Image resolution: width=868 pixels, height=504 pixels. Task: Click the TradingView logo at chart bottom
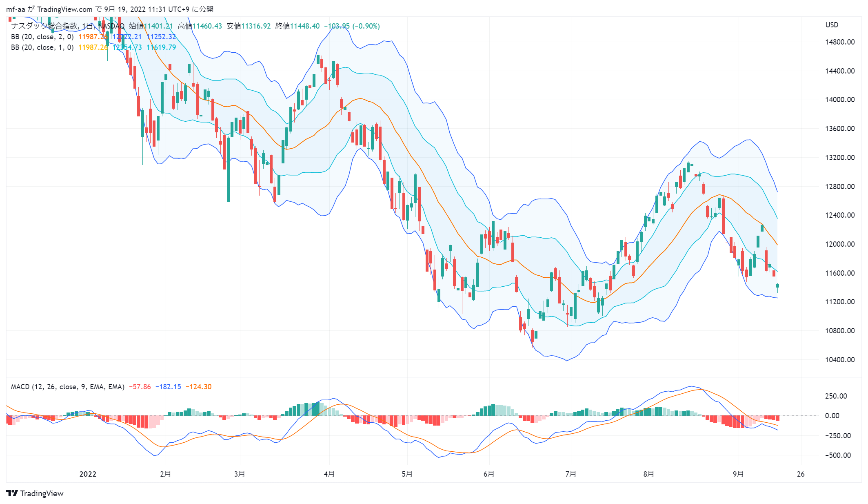(35, 493)
